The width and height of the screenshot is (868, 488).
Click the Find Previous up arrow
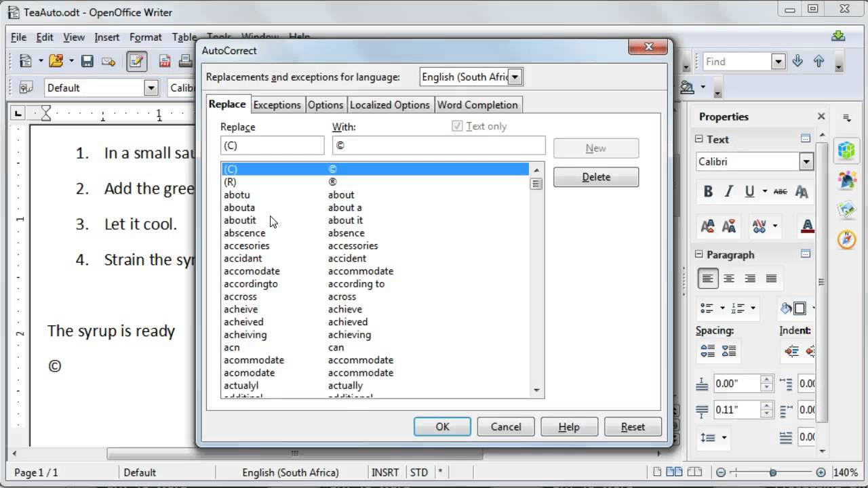coord(818,61)
